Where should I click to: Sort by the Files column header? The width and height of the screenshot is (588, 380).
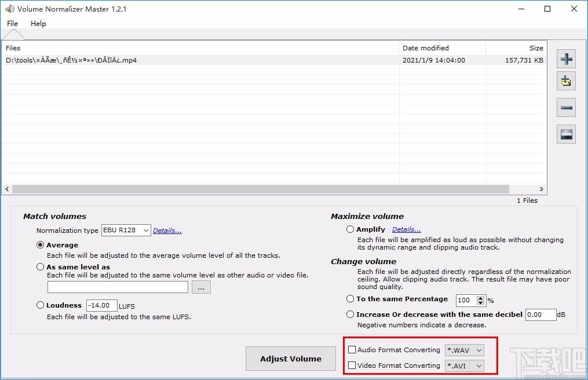[x=200, y=48]
